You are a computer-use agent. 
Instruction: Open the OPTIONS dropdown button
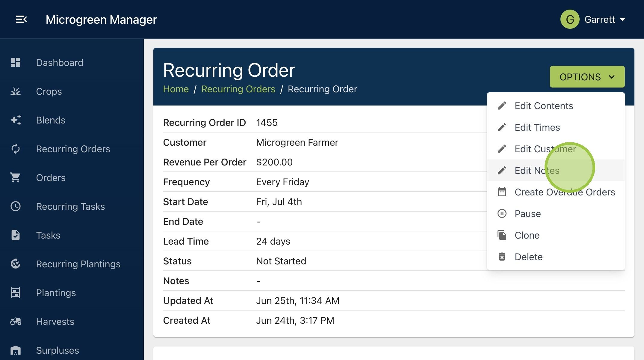point(587,77)
